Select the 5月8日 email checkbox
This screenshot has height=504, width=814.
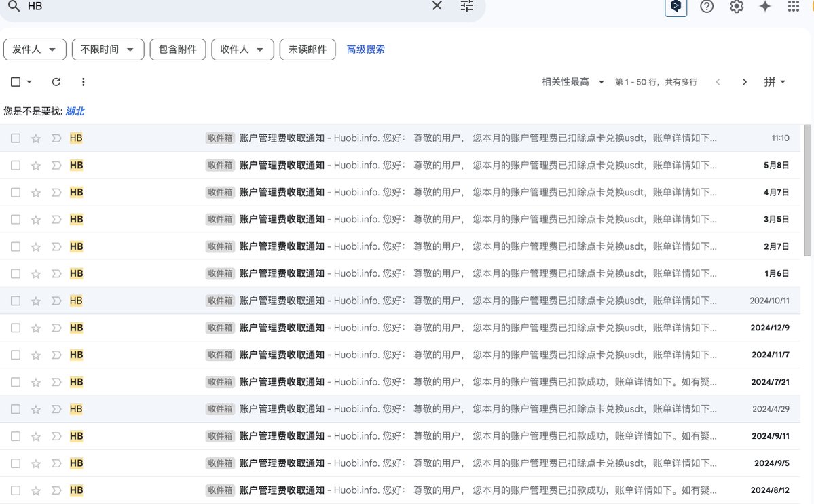coord(16,166)
